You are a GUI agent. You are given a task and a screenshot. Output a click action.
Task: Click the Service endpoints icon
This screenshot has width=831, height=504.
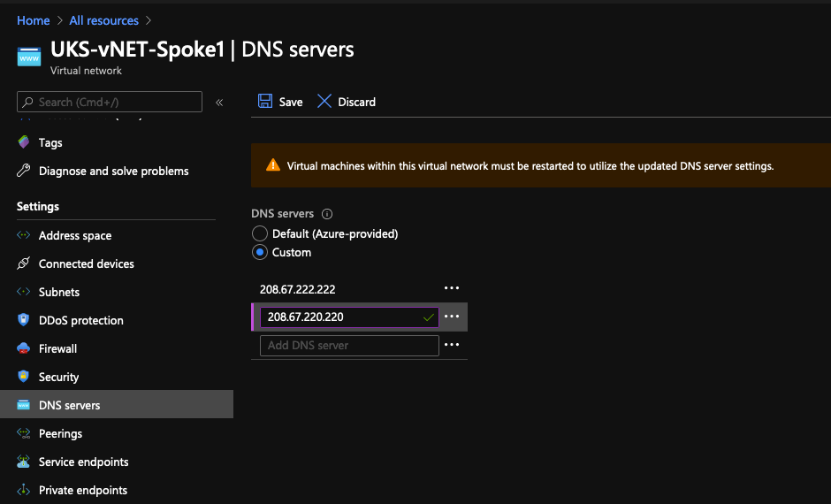23,462
